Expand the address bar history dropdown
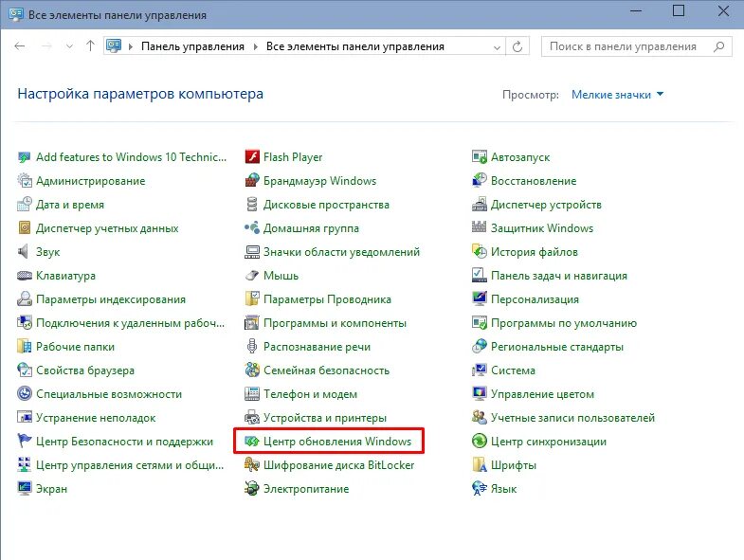This screenshot has height=560, width=744. click(x=497, y=47)
